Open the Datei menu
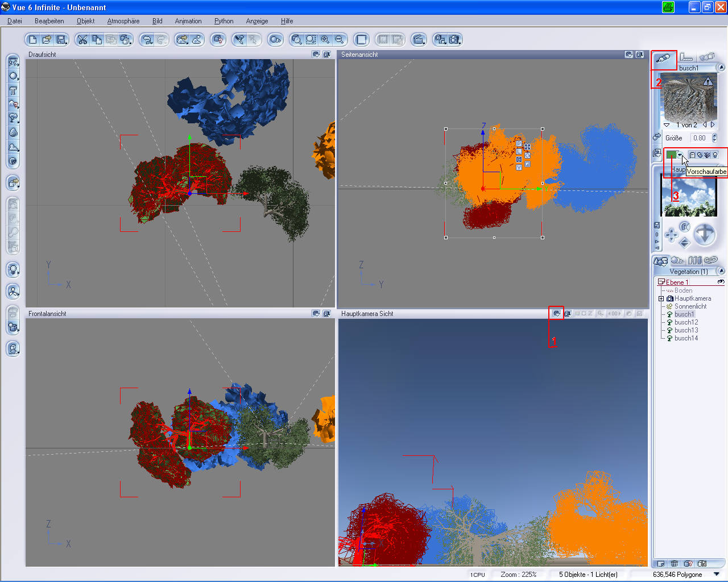This screenshot has height=582, width=728. coord(15,21)
